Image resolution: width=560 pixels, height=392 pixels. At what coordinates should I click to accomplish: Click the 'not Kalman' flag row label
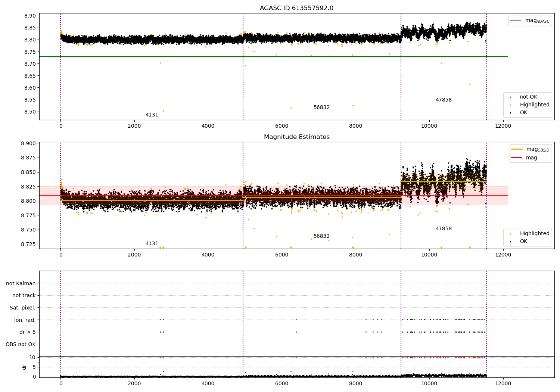pos(21,284)
